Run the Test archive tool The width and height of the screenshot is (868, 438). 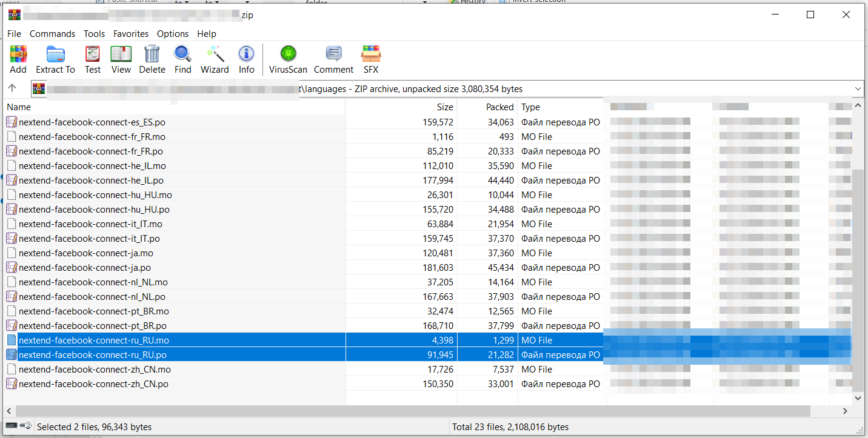93,59
